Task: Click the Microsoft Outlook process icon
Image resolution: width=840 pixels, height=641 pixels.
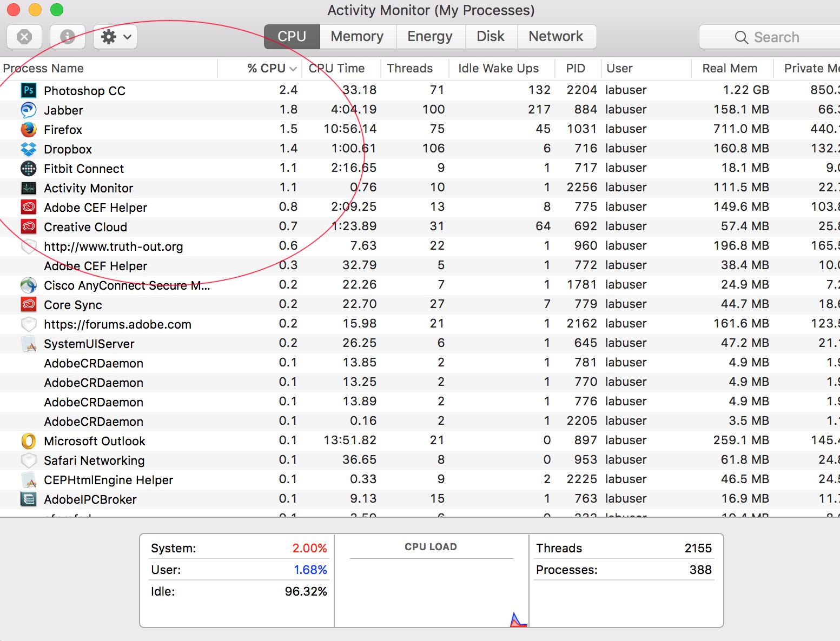Action: pyautogui.click(x=29, y=440)
